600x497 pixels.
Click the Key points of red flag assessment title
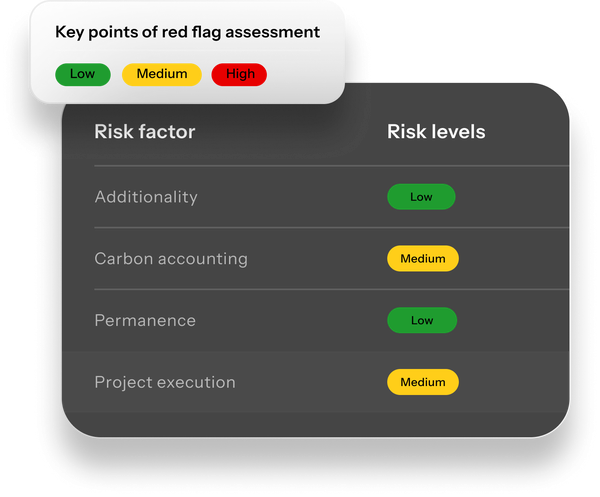pos(188,32)
